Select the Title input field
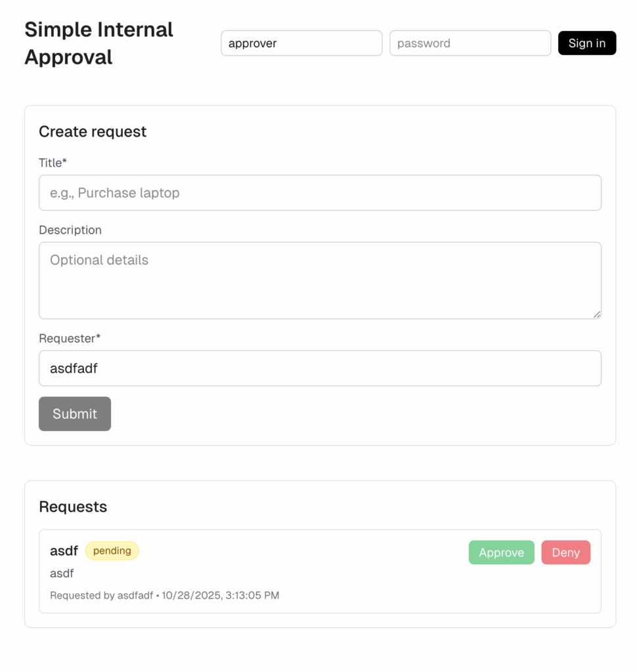 click(x=320, y=193)
